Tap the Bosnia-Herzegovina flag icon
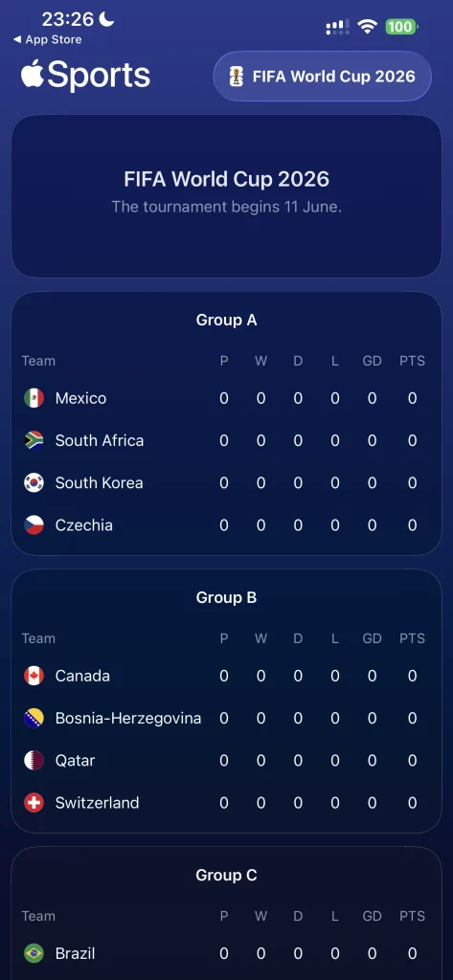This screenshot has width=453, height=980. pos(34,718)
